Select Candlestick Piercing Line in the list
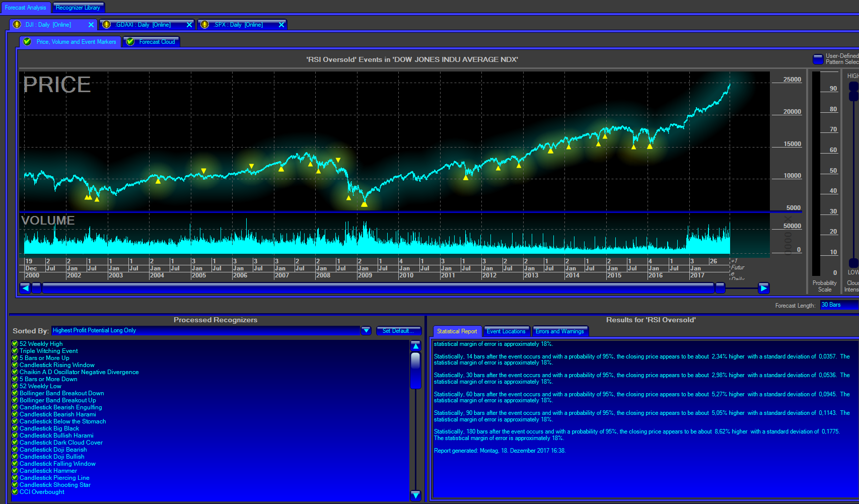Viewport: 859px width, 504px height. 54,478
